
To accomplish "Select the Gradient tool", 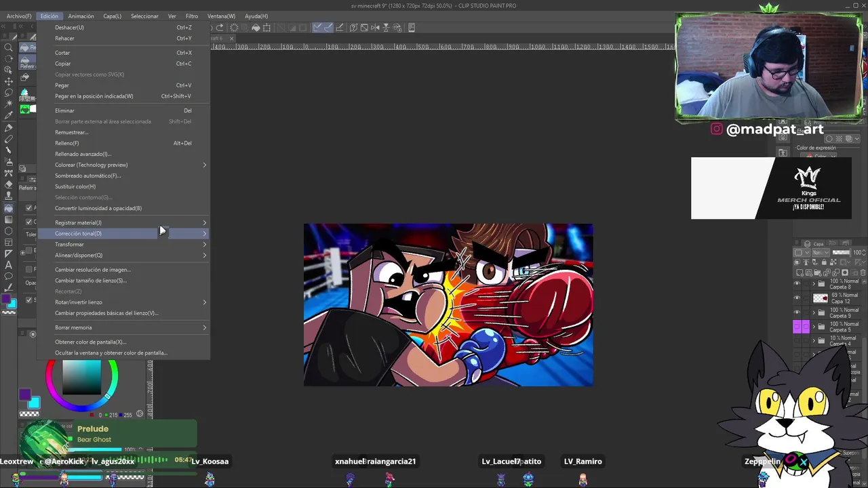I will [x=8, y=219].
